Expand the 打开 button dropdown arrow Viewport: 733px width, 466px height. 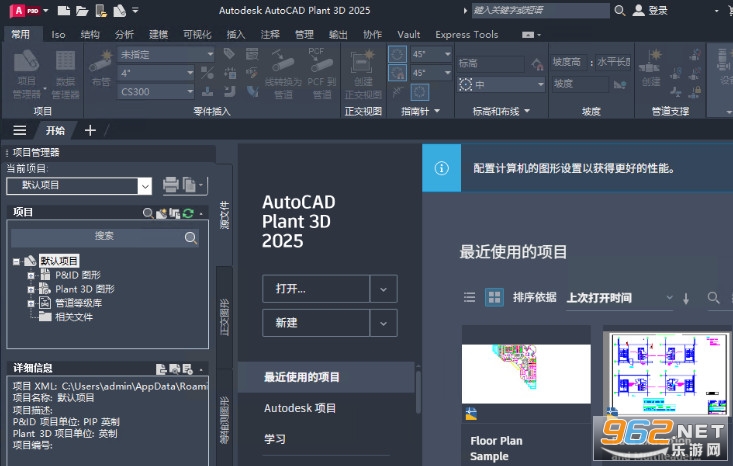pos(383,289)
